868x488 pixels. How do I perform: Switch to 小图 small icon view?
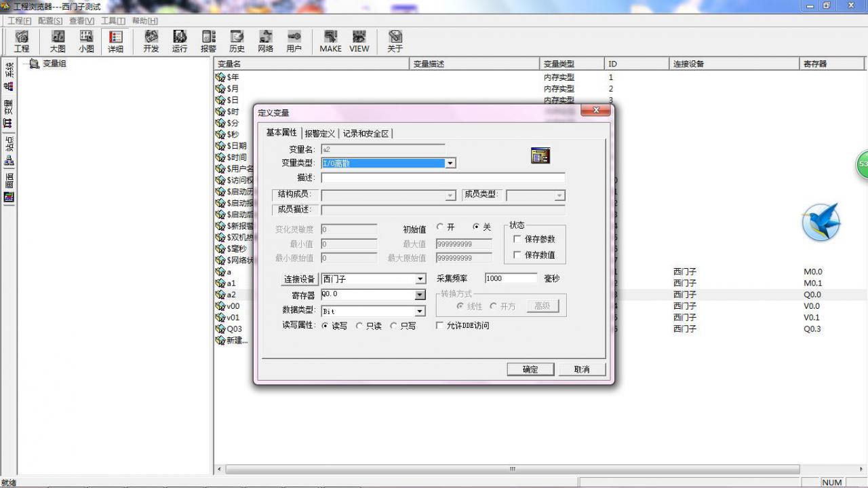(x=86, y=41)
